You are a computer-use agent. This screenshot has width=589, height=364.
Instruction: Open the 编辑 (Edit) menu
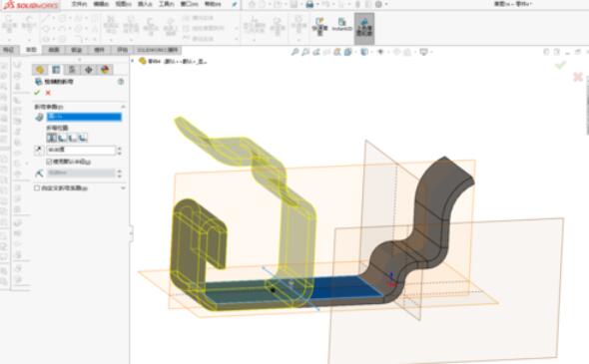[x=101, y=4]
